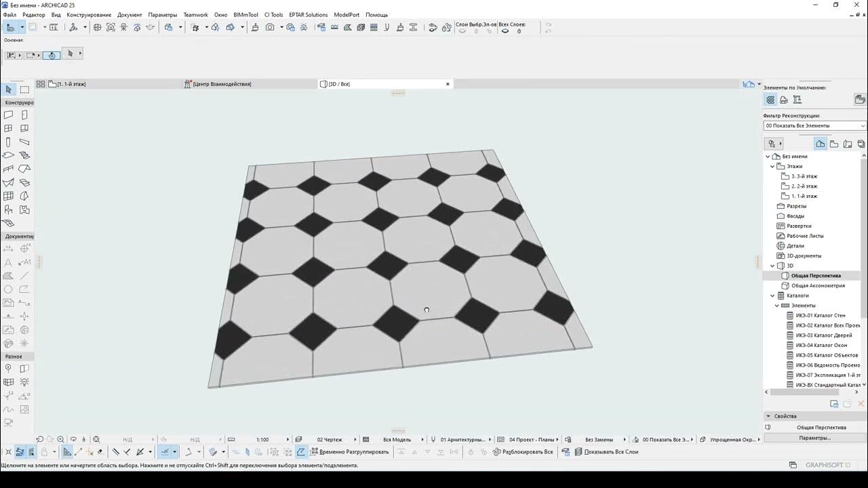The image size is (868, 488).
Task: Activate the Door tool
Action: click(x=24, y=115)
